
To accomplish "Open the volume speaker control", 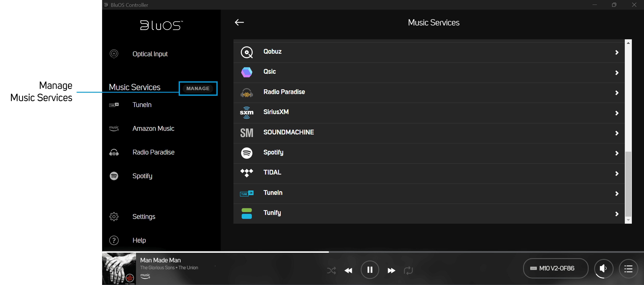I will click(x=604, y=269).
